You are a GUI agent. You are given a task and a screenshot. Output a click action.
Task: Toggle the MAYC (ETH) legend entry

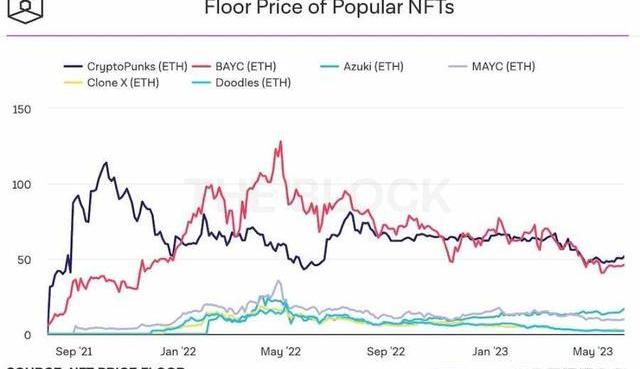(x=491, y=67)
